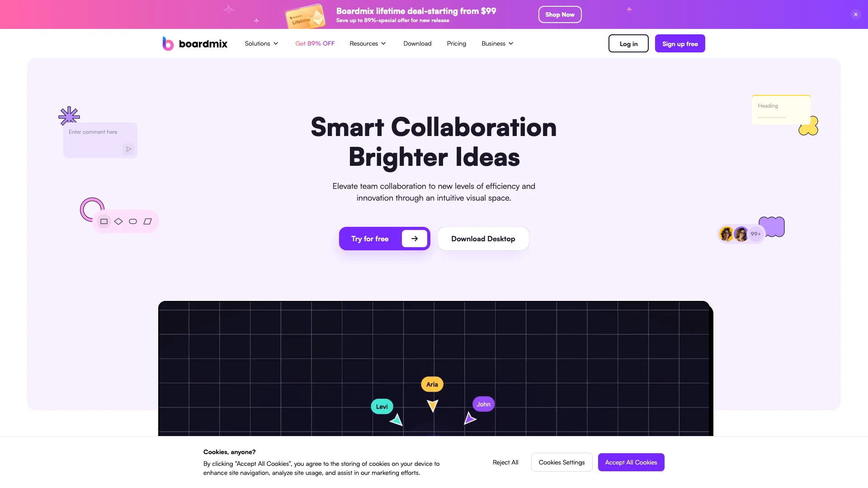Viewport: 868px width, 488px height.
Task: Expand the Business dropdown menu
Action: 497,43
